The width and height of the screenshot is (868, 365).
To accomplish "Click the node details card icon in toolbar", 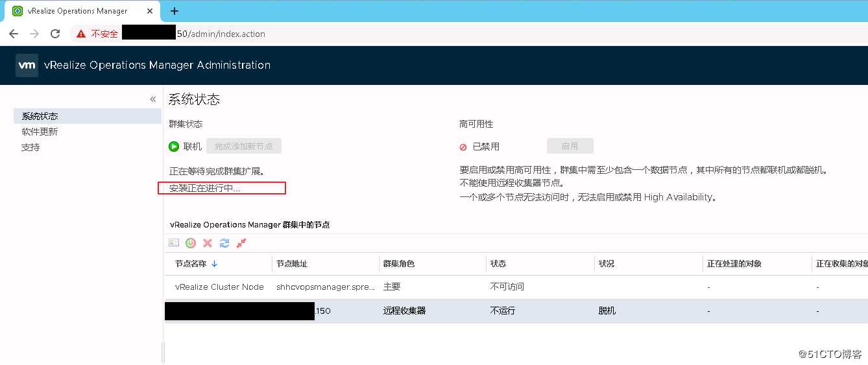I will (174, 243).
